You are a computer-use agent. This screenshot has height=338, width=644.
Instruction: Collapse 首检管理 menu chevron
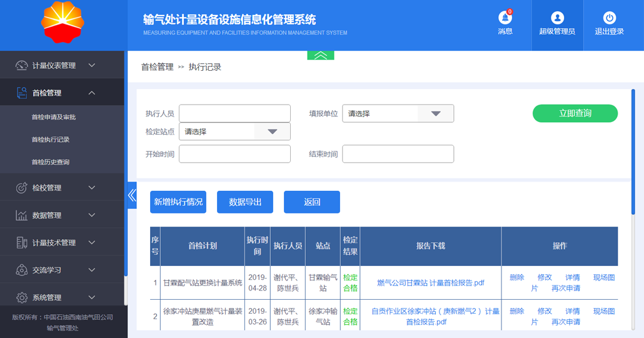pyautogui.click(x=92, y=93)
